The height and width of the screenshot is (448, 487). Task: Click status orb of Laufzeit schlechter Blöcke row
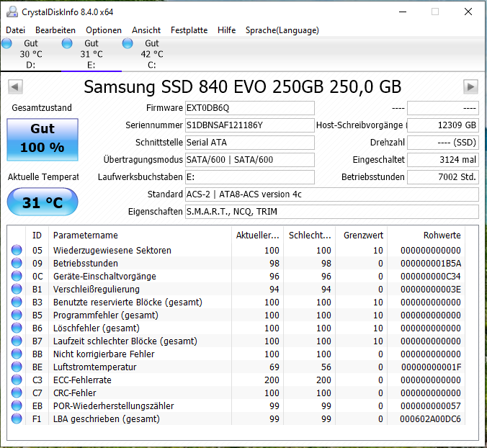click(x=17, y=341)
